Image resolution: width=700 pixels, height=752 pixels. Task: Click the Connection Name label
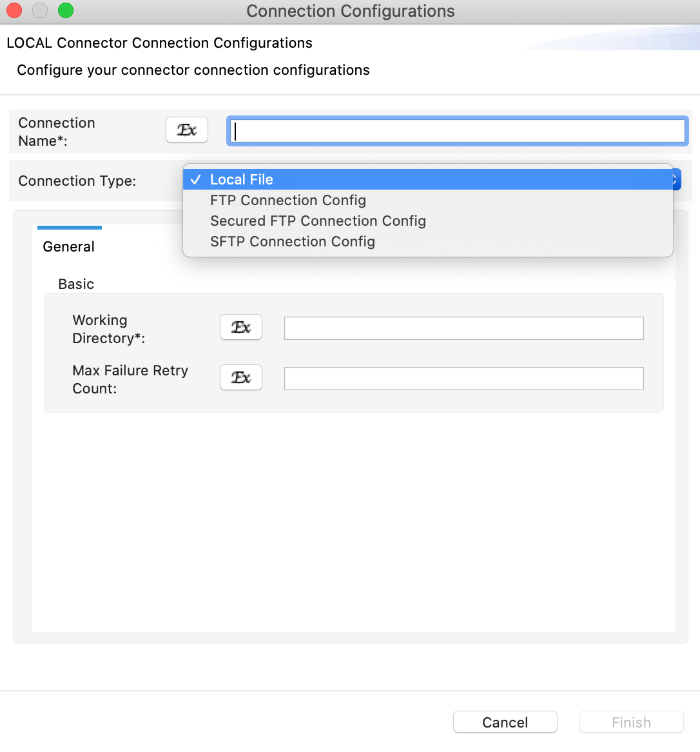click(57, 132)
